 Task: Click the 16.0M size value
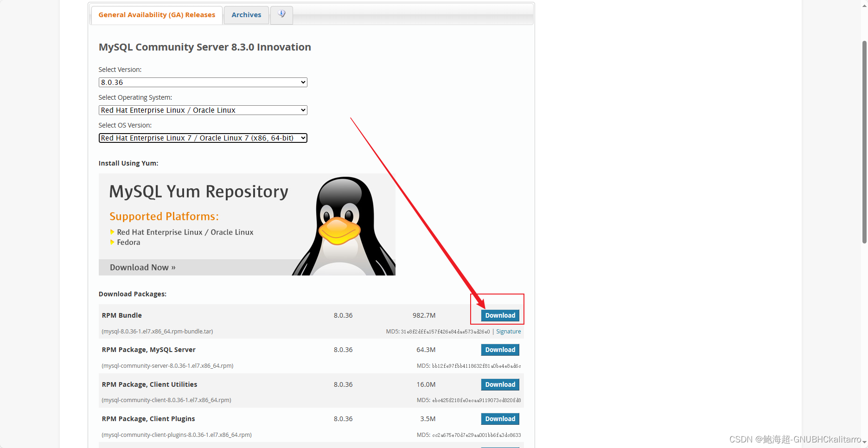(426, 384)
